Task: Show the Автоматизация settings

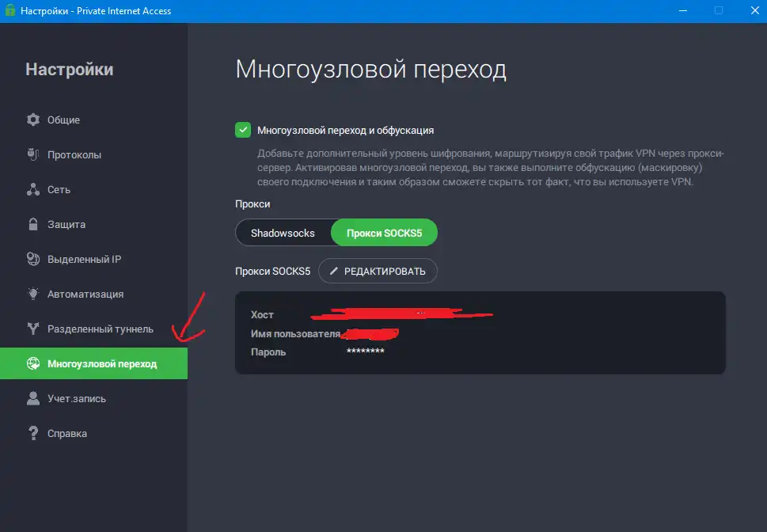Action: 93,294
